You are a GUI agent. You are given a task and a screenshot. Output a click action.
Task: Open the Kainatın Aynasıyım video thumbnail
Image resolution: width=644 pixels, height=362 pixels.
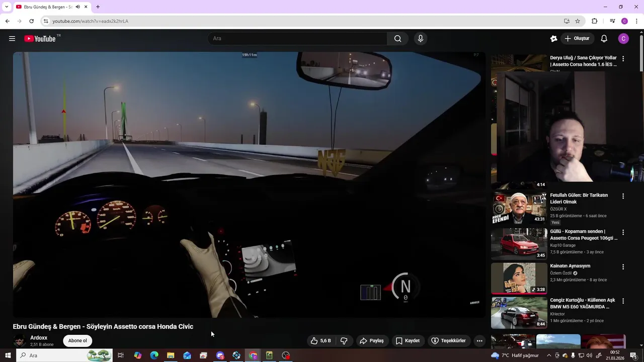point(519,278)
